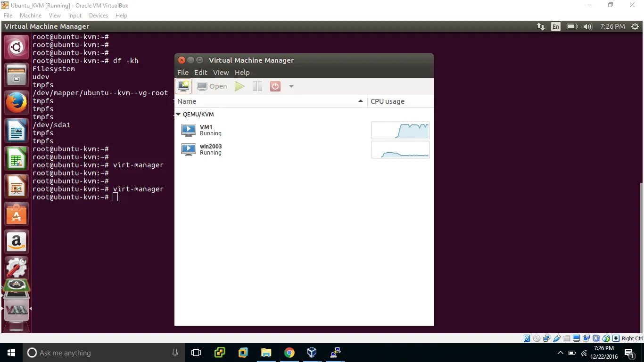The image size is (644, 362).
Task: Sort by the Name column header
Action: tap(271, 101)
